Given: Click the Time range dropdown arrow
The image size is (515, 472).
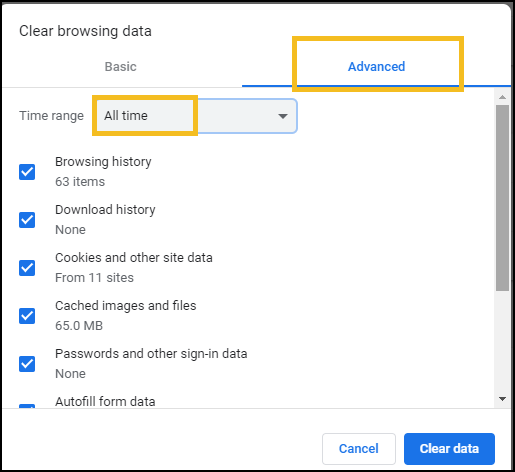Looking at the screenshot, I should pyautogui.click(x=283, y=116).
